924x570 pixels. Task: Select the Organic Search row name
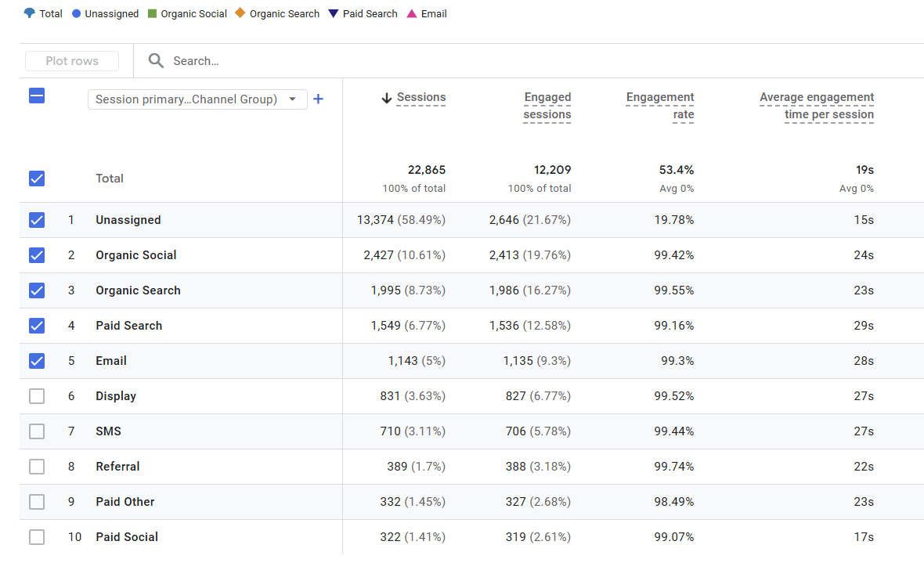point(138,290)
